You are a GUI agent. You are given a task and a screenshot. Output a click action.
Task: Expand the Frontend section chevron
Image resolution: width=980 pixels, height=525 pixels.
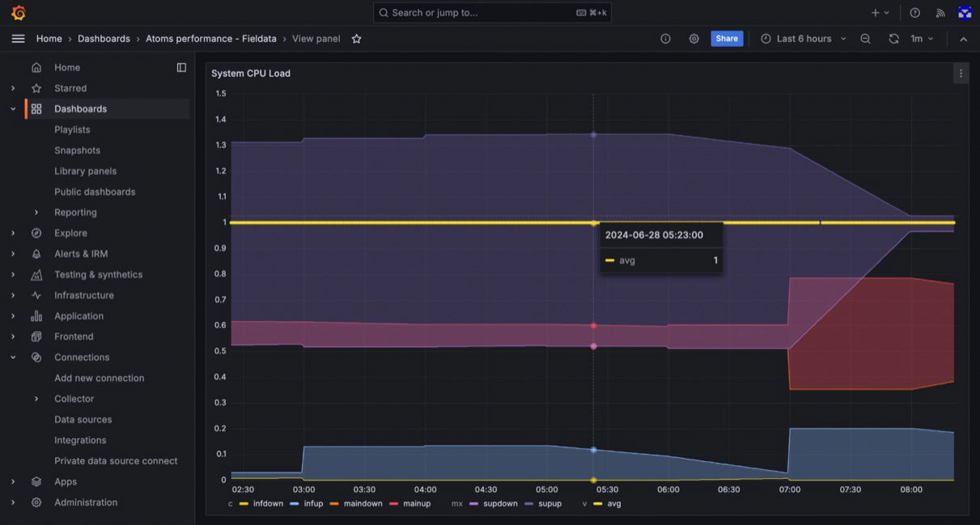(13, 337)
